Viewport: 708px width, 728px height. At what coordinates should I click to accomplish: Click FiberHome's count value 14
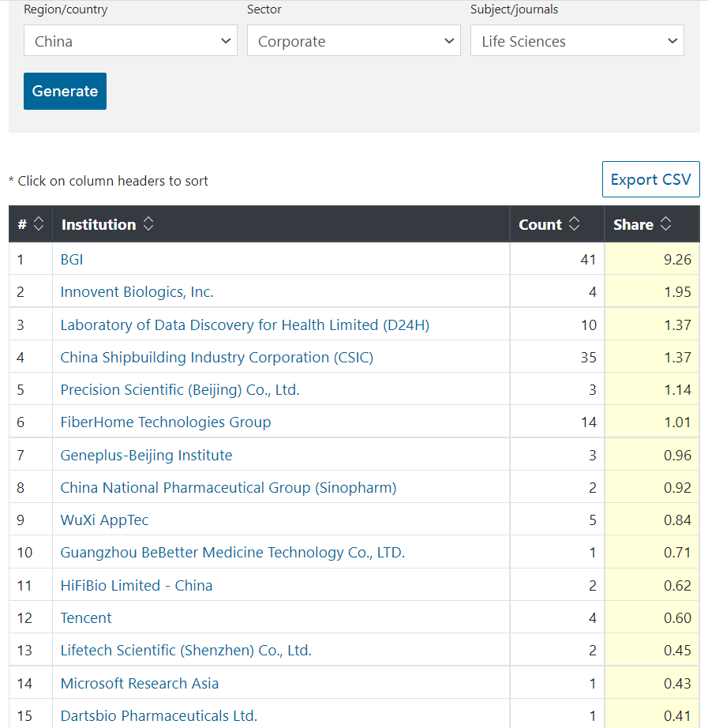[x=588, y=422]
